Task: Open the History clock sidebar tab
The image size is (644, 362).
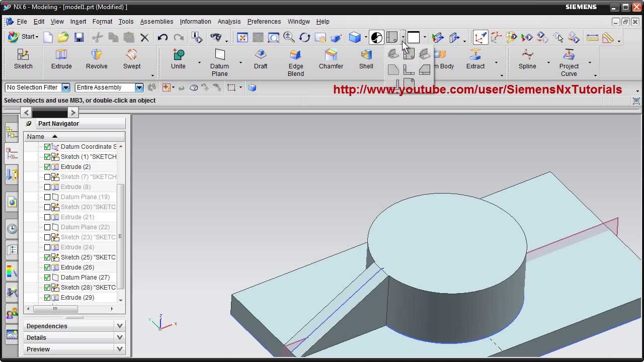Action: pos(12,229)
